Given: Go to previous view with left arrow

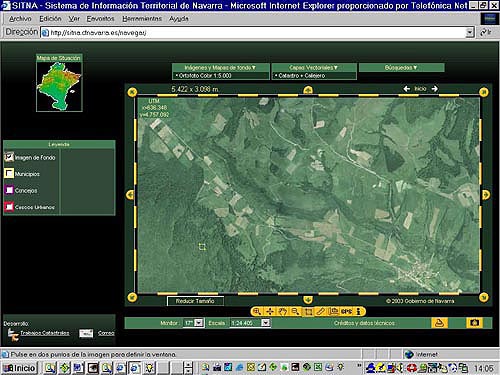Looking at the screenshot, I should pos(407,89).
